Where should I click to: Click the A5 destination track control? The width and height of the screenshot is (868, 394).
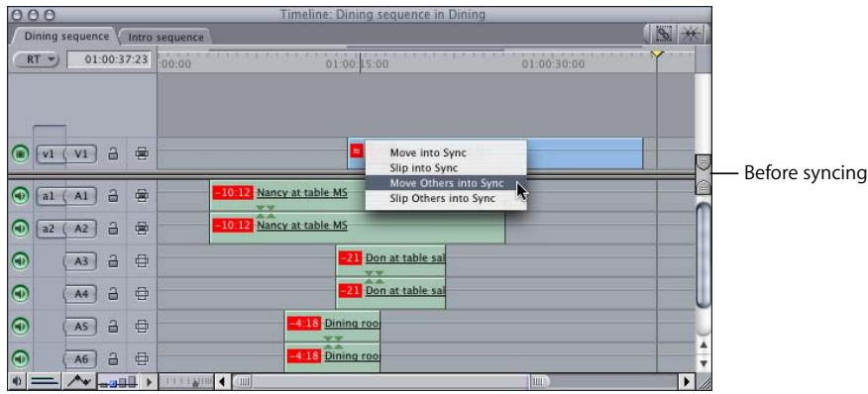point(81,327)
